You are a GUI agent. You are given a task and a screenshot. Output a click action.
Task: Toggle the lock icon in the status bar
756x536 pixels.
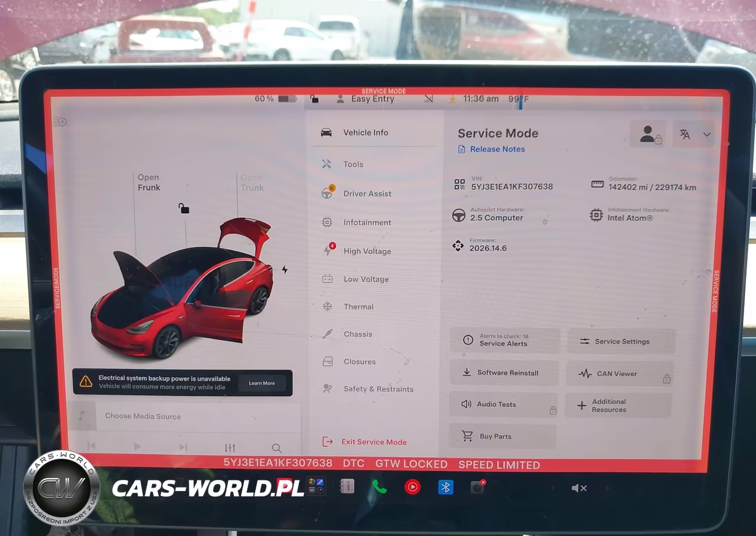(314, 99)
